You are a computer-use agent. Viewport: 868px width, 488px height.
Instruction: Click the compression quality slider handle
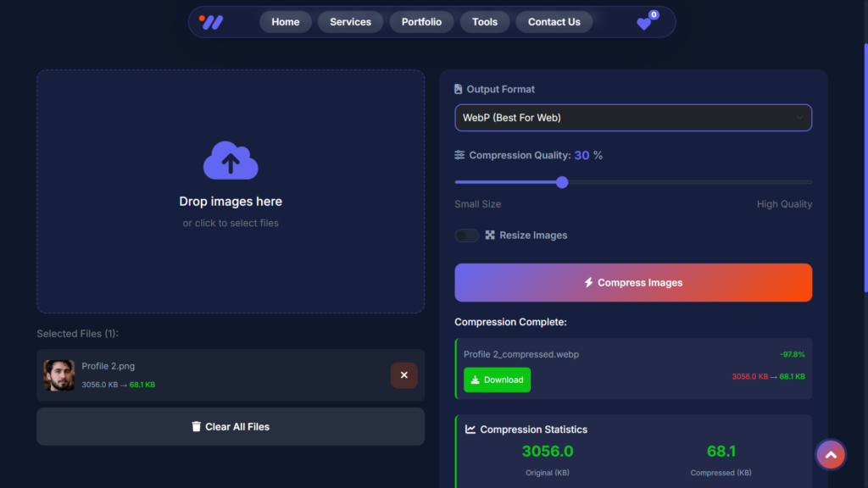point(562,182)
